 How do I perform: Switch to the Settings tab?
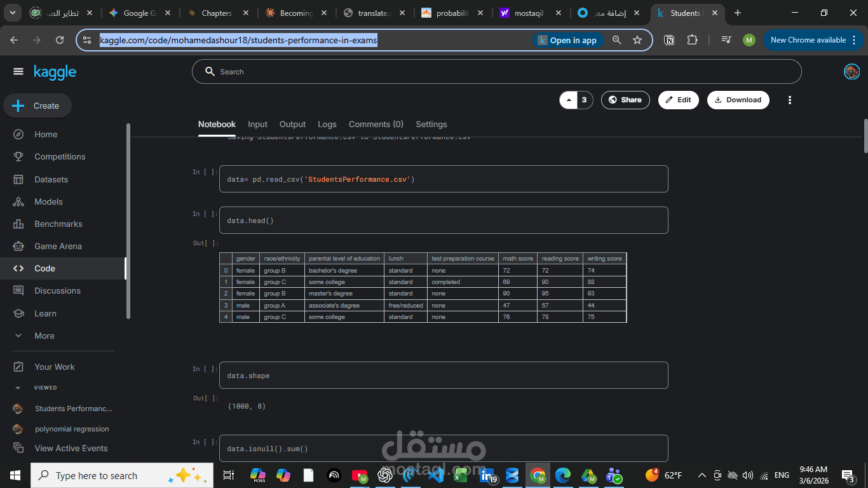click(x=431, y=125)
